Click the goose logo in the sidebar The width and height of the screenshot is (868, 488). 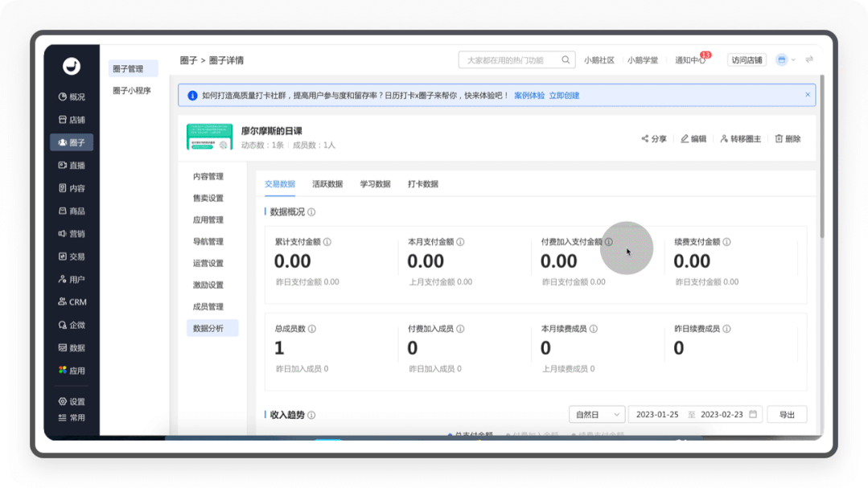(x=72, y=66)
